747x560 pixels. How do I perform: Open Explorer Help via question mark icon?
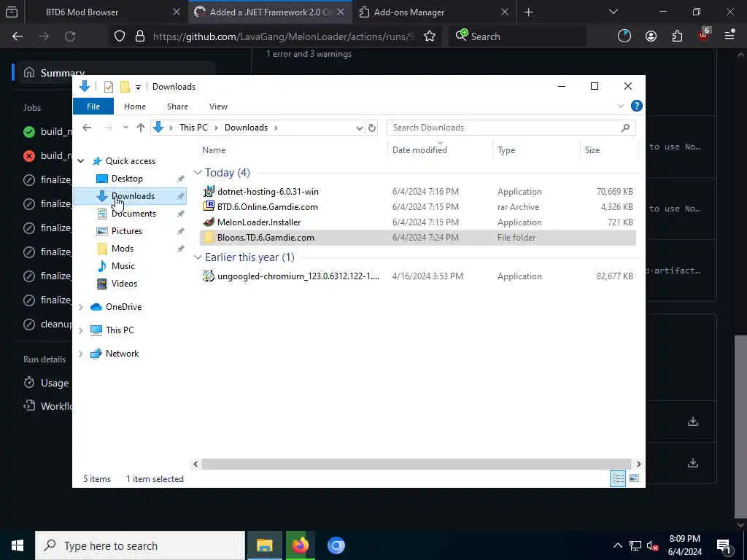pyautogui.click(x=636, y=106)
